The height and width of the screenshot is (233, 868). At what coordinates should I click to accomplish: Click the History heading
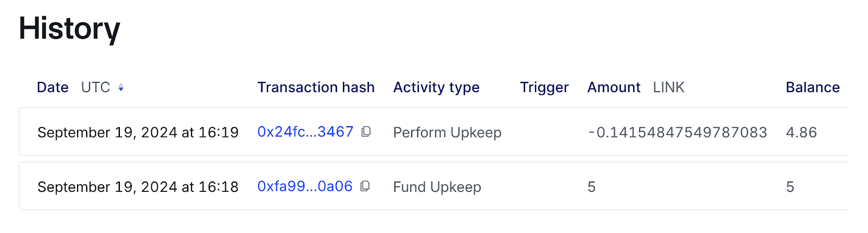(69, 28)
